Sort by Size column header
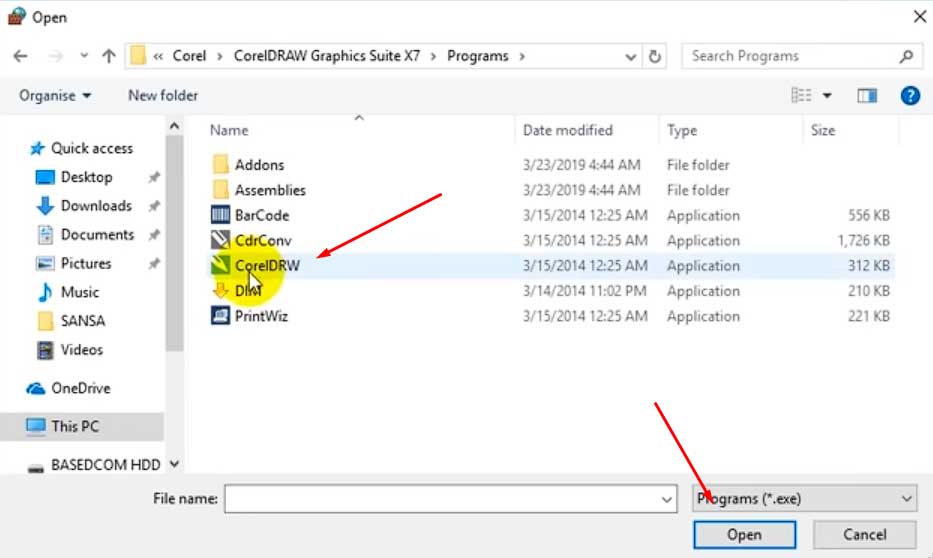The height and width of the screenshot is (558, 933). point(823,130)
